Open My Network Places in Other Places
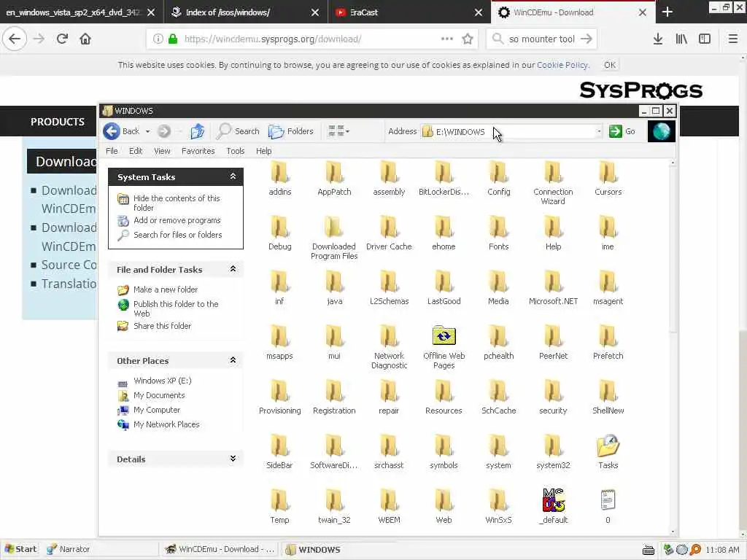The width and height of the screenshot is (747, 560). click(166, 424)
